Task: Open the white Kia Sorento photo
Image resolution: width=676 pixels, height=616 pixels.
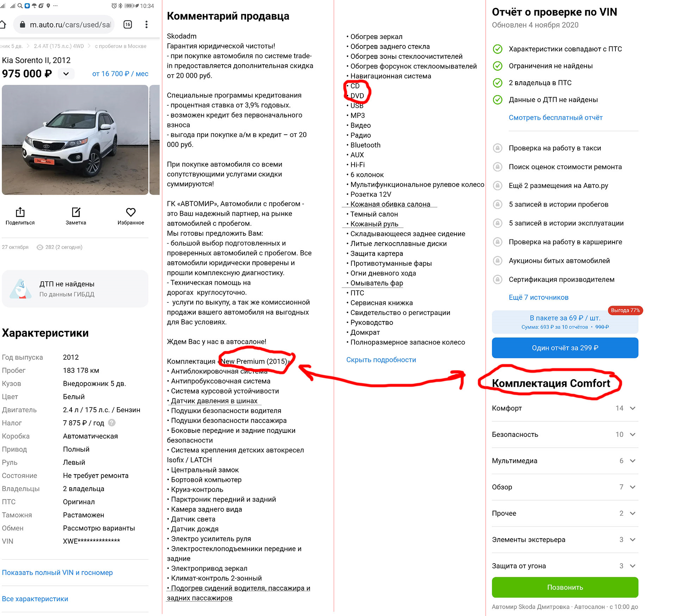Action: click(75, 140)
